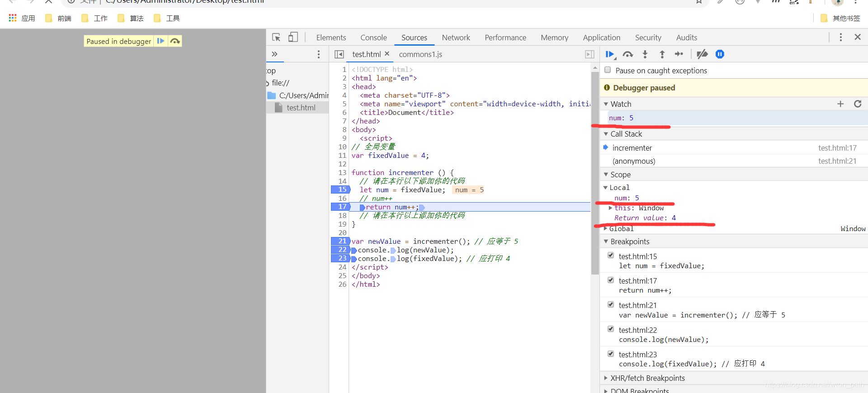This screenshot has height=393, width=868.
Task: Toggle breakpoint on line 22
Action: (x=340, y=250)
